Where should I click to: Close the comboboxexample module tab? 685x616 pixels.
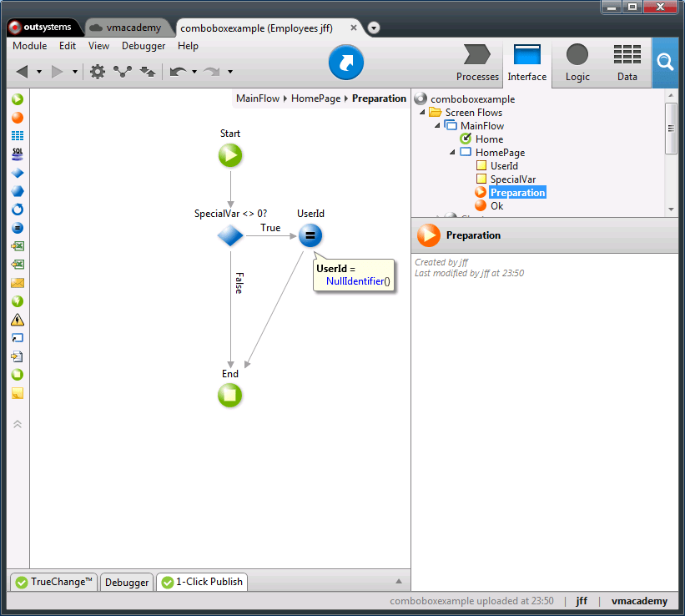pos(354,28)
